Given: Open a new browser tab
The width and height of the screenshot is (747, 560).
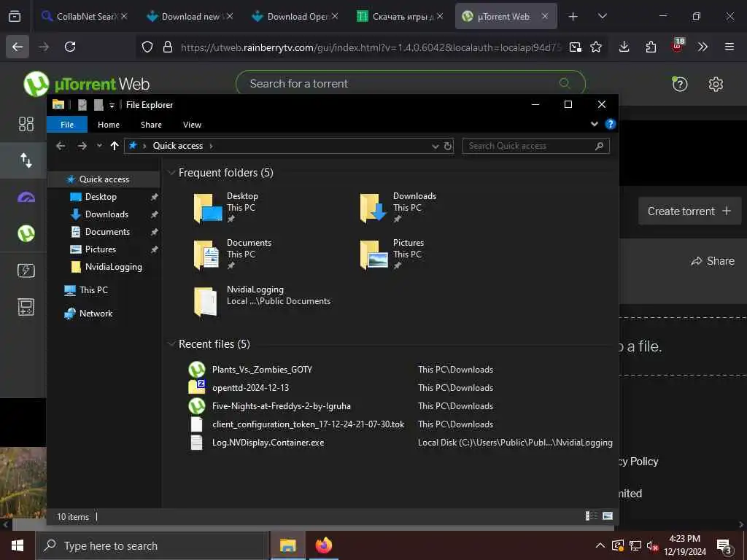Looking at the screenshot, I should [573, 16].
